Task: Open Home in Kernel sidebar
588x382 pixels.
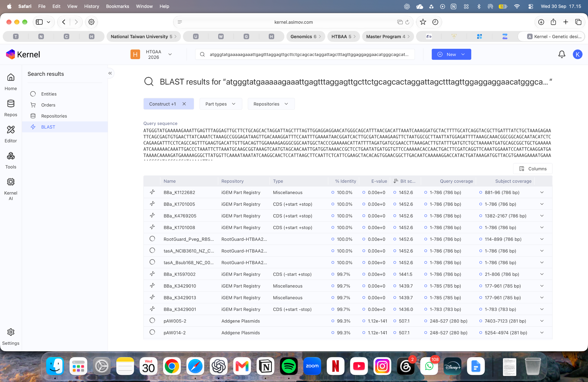Action: coord(11,82)
